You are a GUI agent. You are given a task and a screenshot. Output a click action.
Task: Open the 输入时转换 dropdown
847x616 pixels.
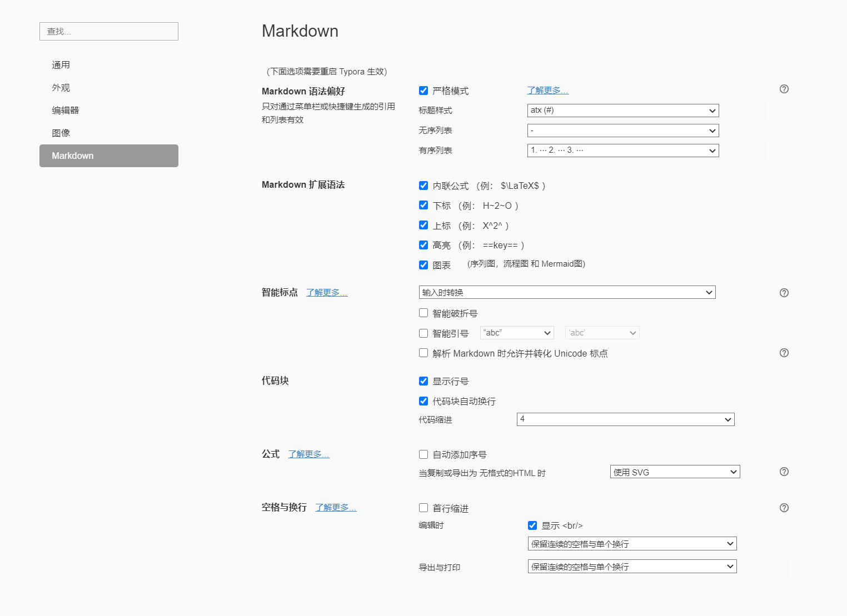point(567,292)
